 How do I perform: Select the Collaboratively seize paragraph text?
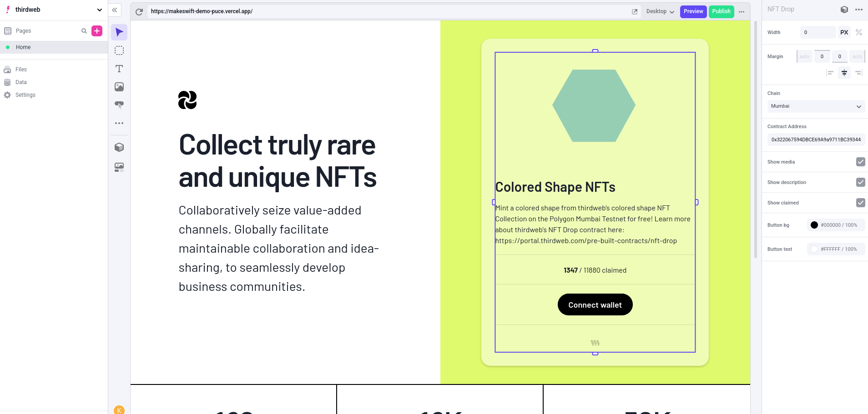(279, 249)
